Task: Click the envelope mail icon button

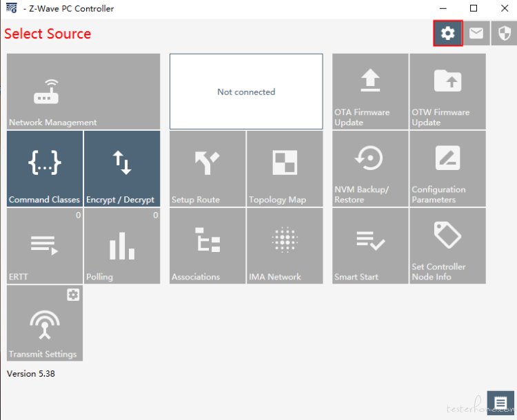Action: (x=476, y=33)
